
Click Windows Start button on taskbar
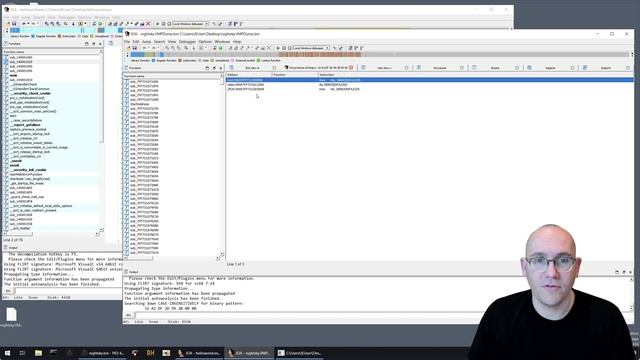point(7,353)
